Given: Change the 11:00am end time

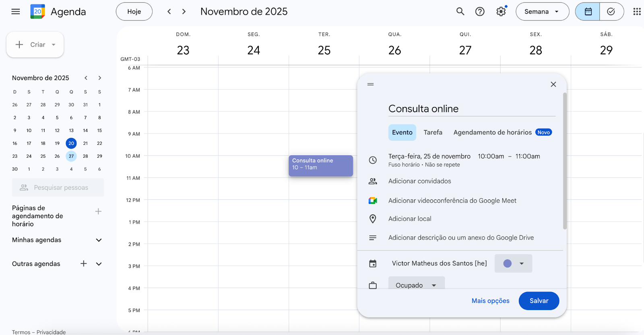Looking at the screenshot, I should pos(528,156).
